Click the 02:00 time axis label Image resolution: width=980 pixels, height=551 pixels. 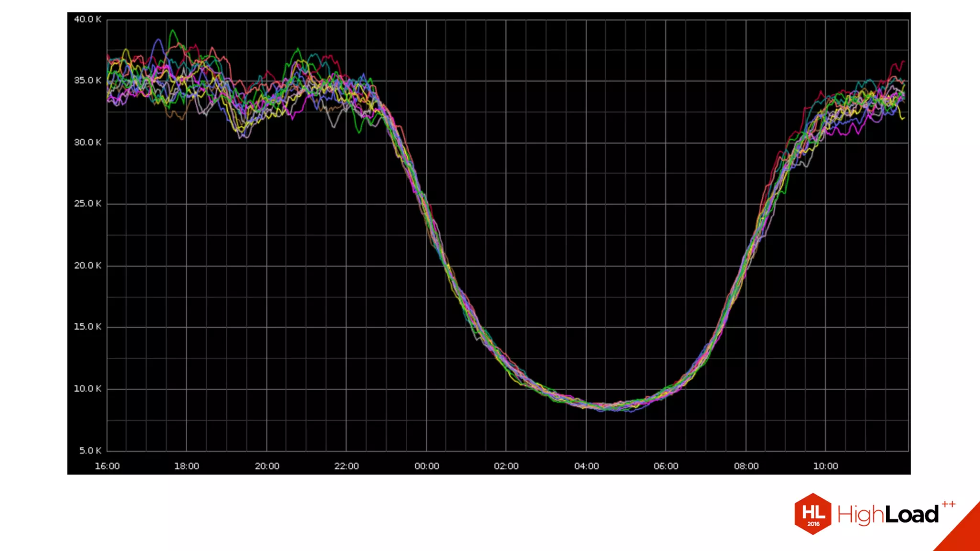click(506, 466)
